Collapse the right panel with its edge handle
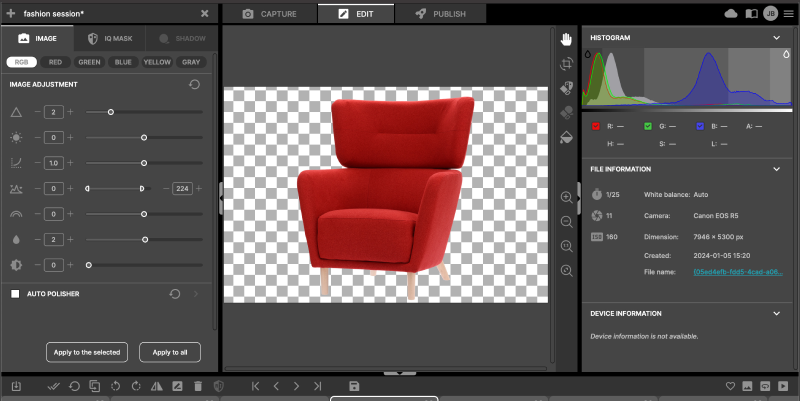Image resolution: width=800 pixels, height=401 pixels. pos(579,198)
